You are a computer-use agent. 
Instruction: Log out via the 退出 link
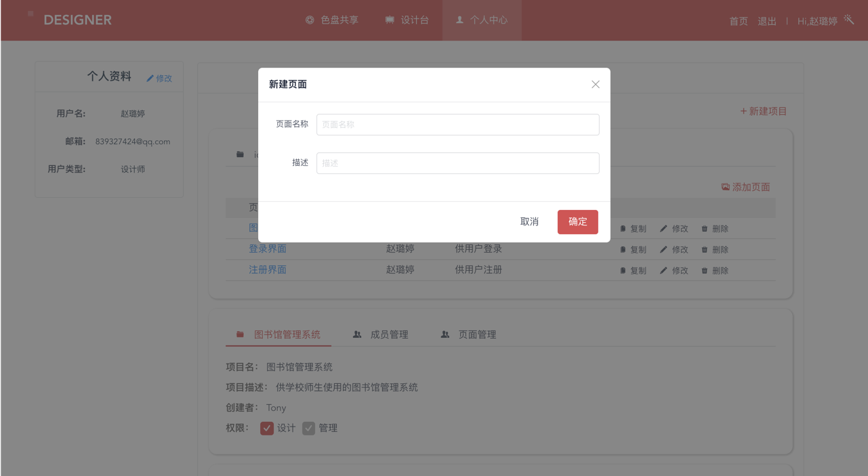767,21
